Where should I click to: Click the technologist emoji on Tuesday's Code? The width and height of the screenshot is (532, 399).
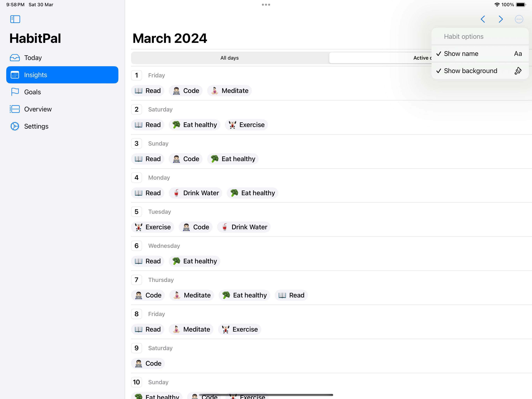[186, 227]
